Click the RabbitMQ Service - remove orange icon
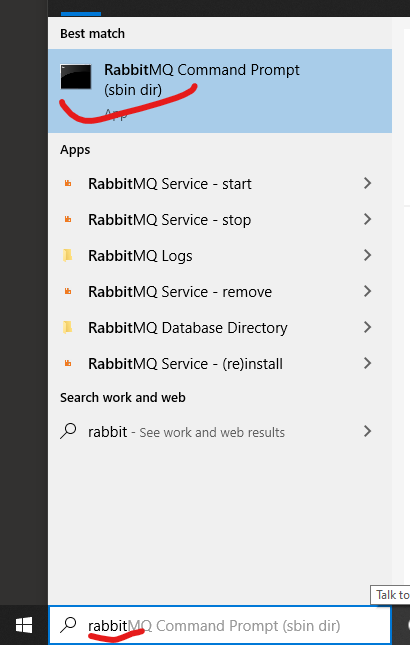 [68, 292]
